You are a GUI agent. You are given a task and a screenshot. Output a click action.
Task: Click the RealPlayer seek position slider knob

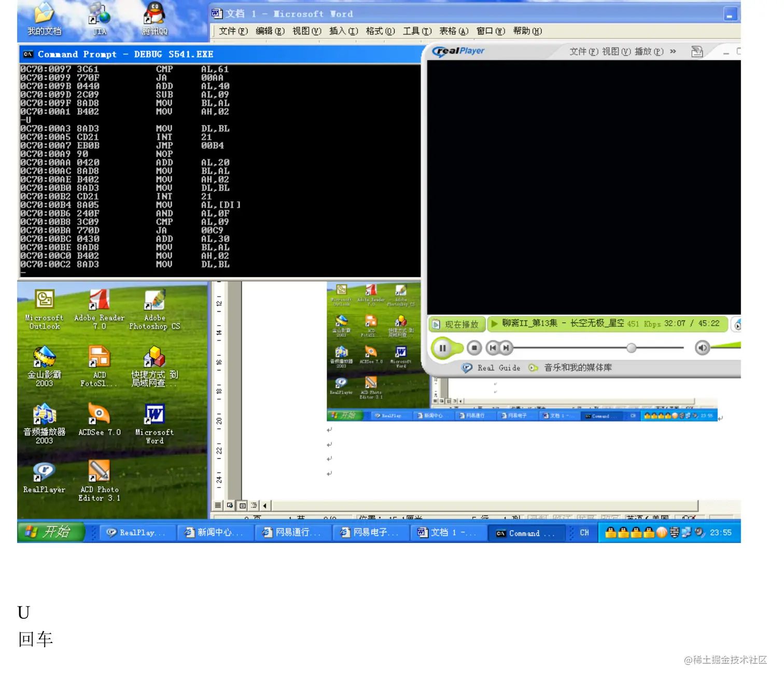coord(631,347)
